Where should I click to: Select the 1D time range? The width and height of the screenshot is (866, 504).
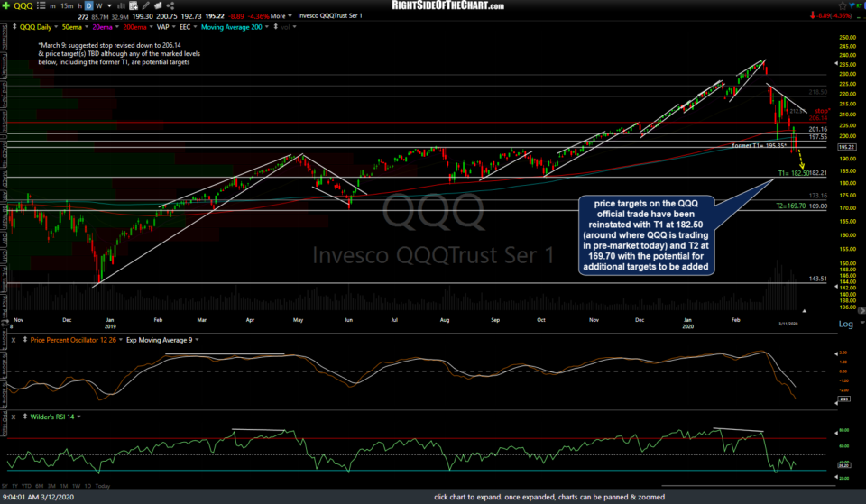pos(88,486)
